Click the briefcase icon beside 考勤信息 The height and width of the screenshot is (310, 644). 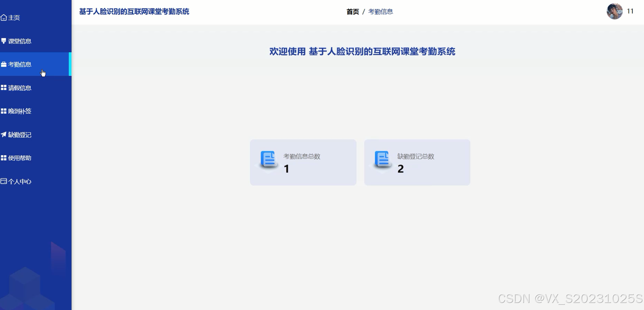(4, 64)
